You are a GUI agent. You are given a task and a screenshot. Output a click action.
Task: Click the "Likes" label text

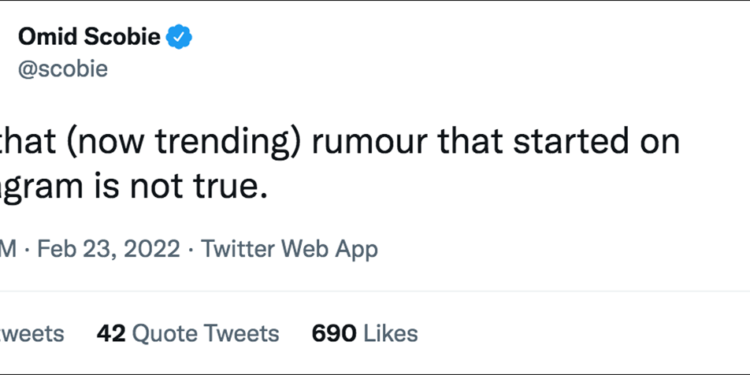pos(391,333)
